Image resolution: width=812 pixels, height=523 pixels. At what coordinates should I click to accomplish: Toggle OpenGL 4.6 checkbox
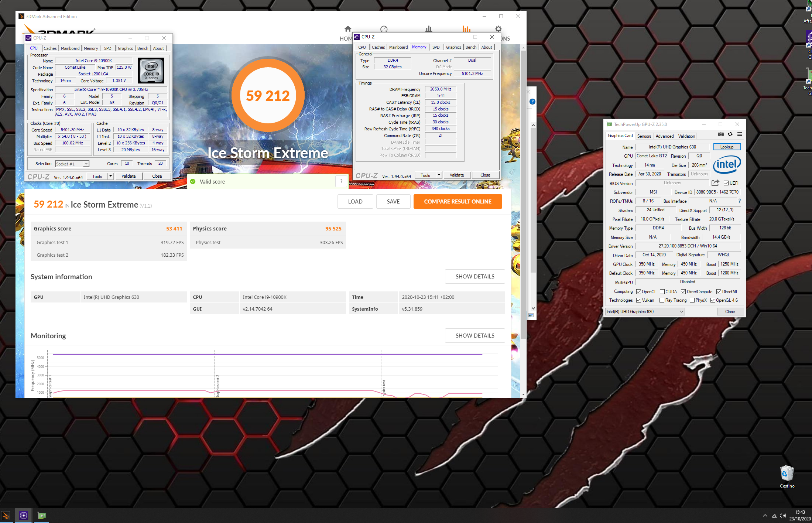click(713, 300)
